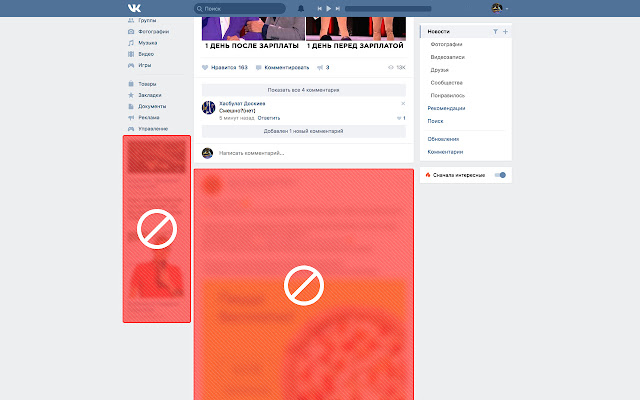Select Сообщества filter in the right panel
This screenshot has width=640, height=400.
pos(447,82)
